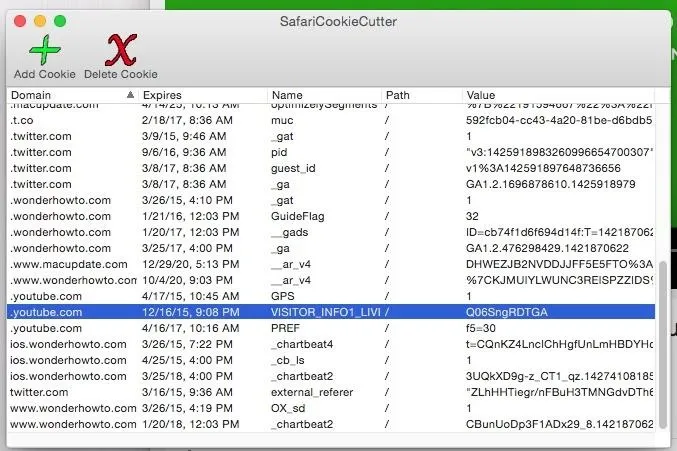677x451 pixels.
Task: Select the PREF cookie name
Action: coord(285,328)
